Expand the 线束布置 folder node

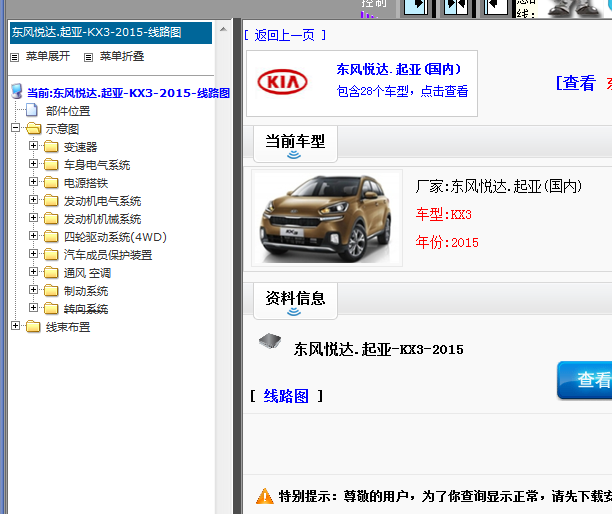tap(16, 325)
